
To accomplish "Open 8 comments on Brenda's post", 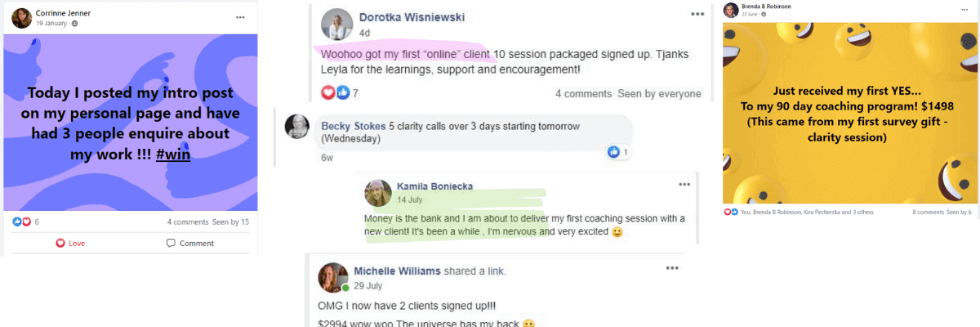I will pyautogui.click(x=928, y=213).
